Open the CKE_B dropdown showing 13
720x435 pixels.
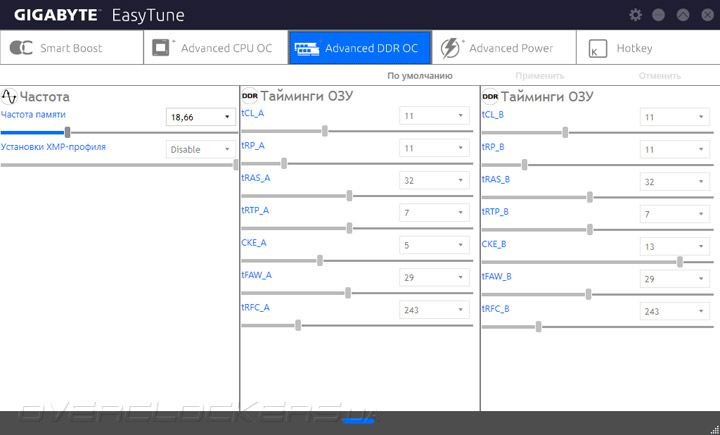(x=675, y=247)
